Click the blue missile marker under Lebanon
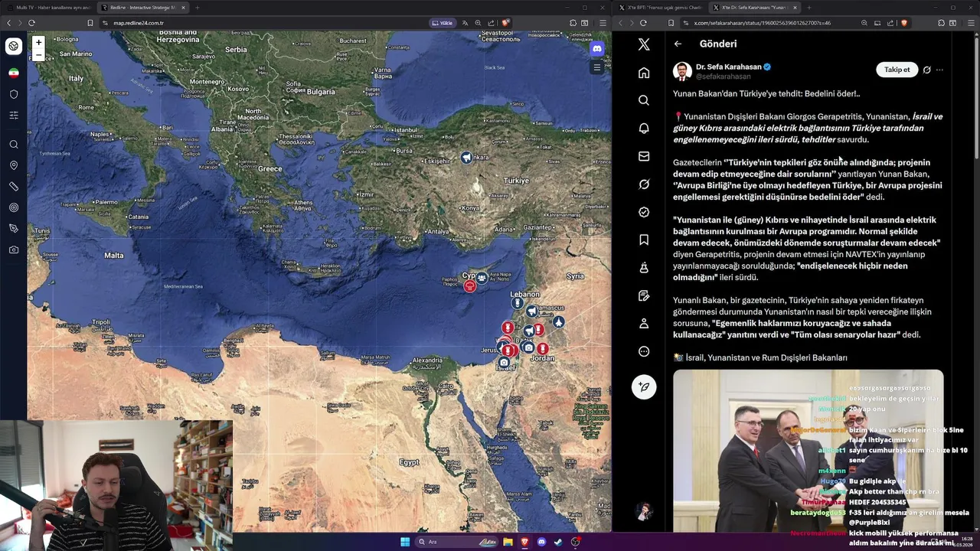Image resolution: width=980 pixels, height=551 pixels. tap(518, 303)
